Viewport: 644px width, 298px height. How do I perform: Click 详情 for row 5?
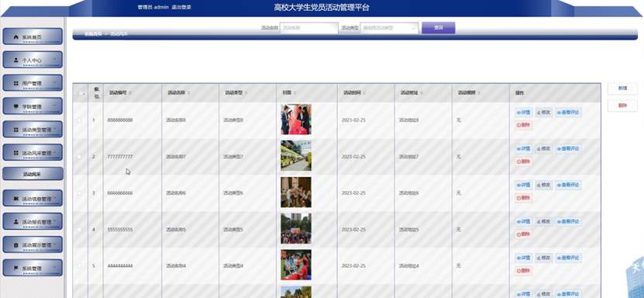tap(524, 258)
